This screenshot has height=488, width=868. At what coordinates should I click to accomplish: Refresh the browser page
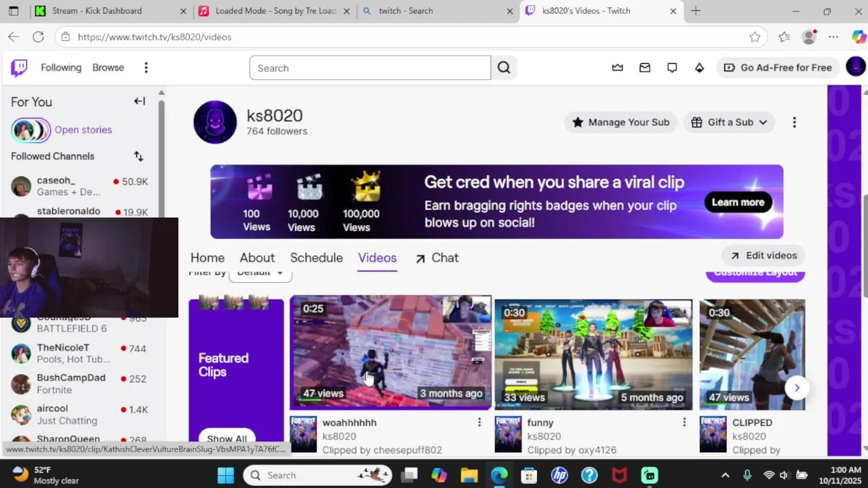point(38,37)
